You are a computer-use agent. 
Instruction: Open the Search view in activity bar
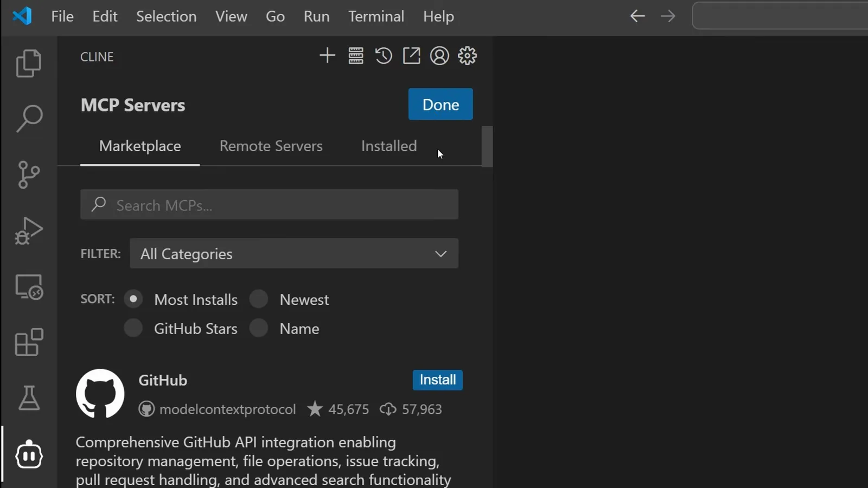29,118
